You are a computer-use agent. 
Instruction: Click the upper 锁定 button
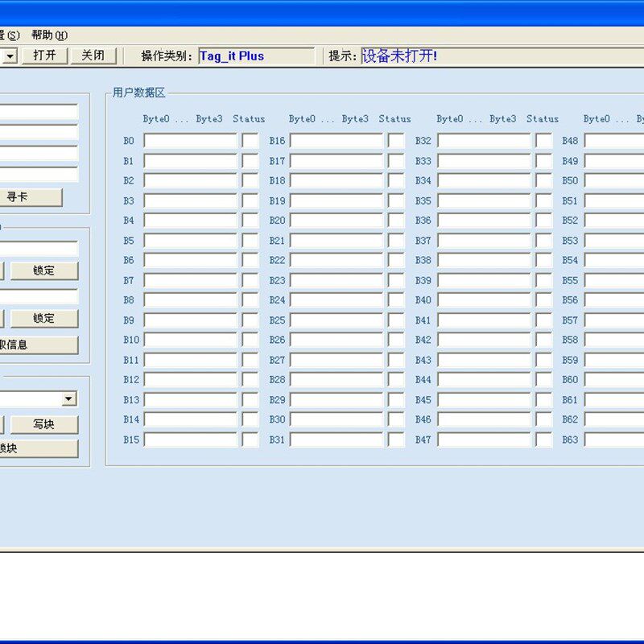click(x=44, y=271)
